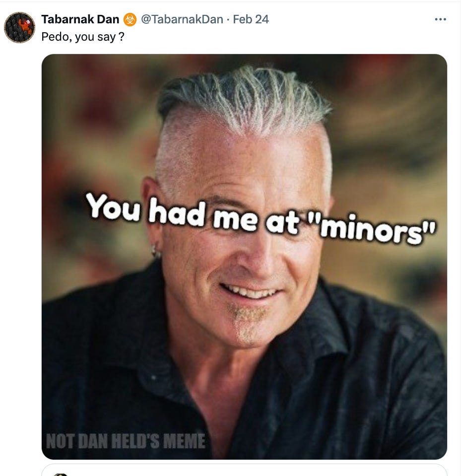The image size is (461, 476).
Task: Click the orange biohazard badge beside the name
Action: pyautogui.click(x=130, y=20)
